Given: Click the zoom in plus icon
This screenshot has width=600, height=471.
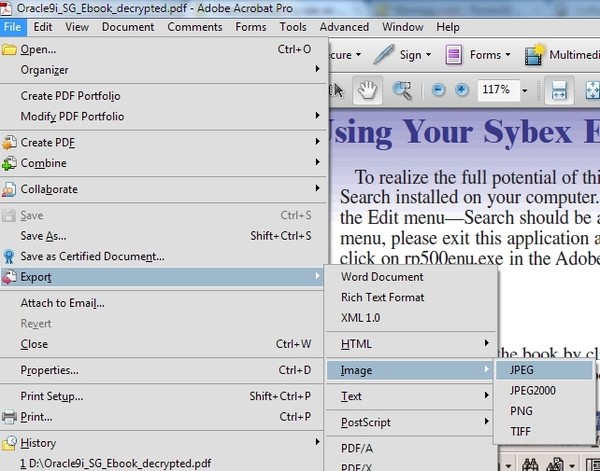Looking at the screenshot, I should (x=462, y=90).
